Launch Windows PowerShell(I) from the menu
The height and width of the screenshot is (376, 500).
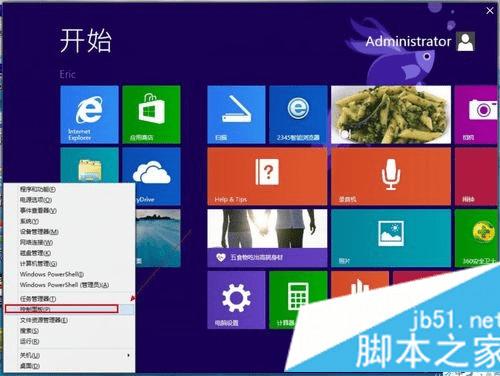click(69, 274)
